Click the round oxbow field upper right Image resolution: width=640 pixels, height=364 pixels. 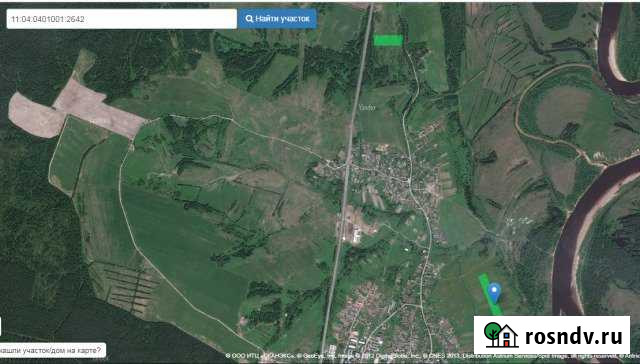click(563, 111)
